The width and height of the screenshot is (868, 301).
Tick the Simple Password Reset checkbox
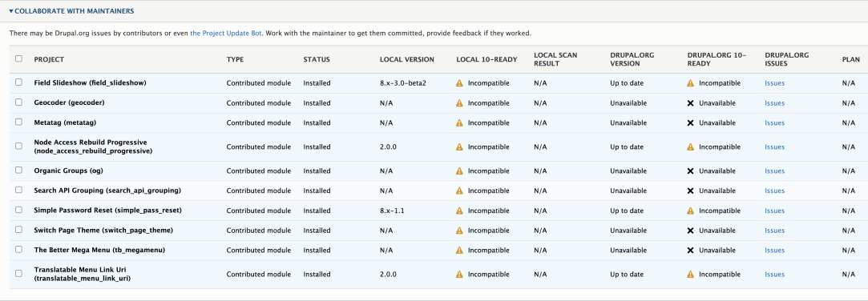(18, 210)
